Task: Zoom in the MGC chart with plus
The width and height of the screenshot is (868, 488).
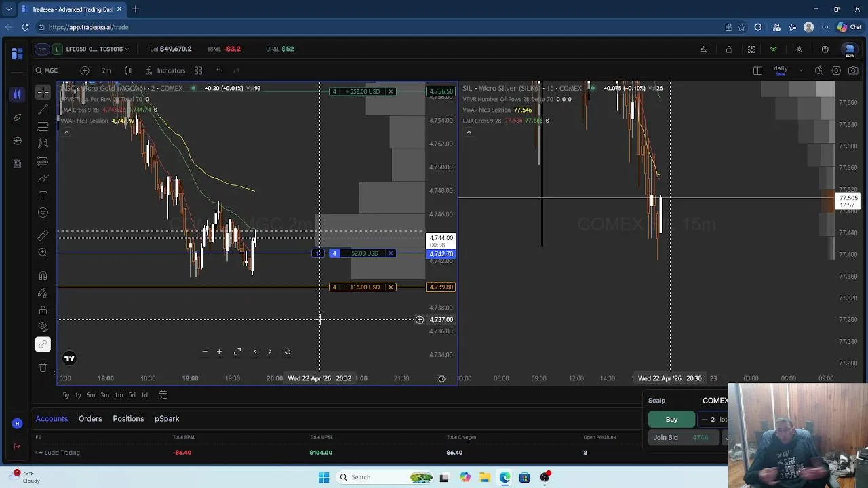Action: [x=219, y=352]
